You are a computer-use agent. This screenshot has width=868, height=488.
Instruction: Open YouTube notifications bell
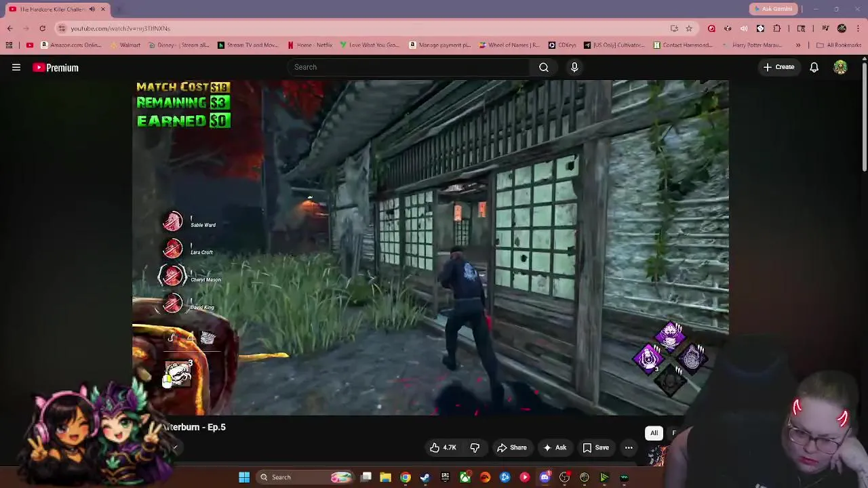click(x=814, y=67)
